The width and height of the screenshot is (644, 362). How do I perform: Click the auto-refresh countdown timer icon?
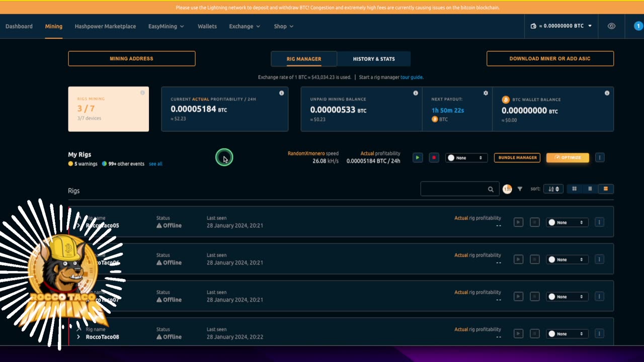tap(507, 189)
